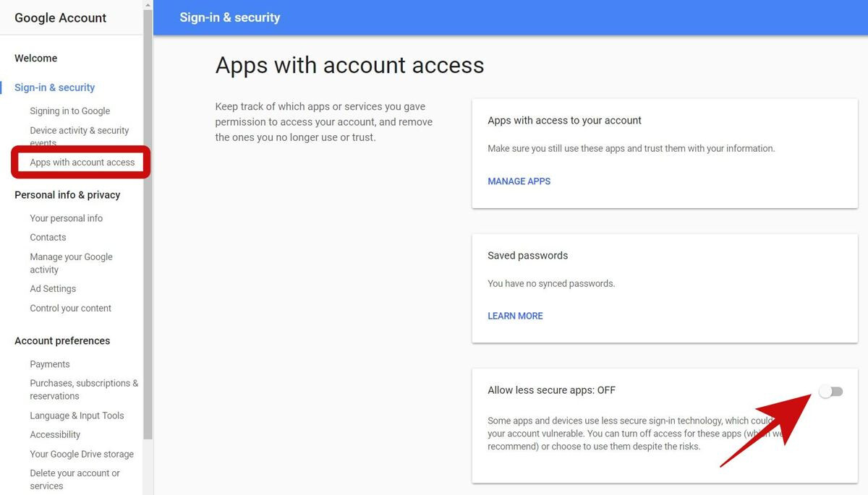Click the sidebar vertical scrollbar
The height and width of the screenshot is (495, 868).
pos(148,217)
